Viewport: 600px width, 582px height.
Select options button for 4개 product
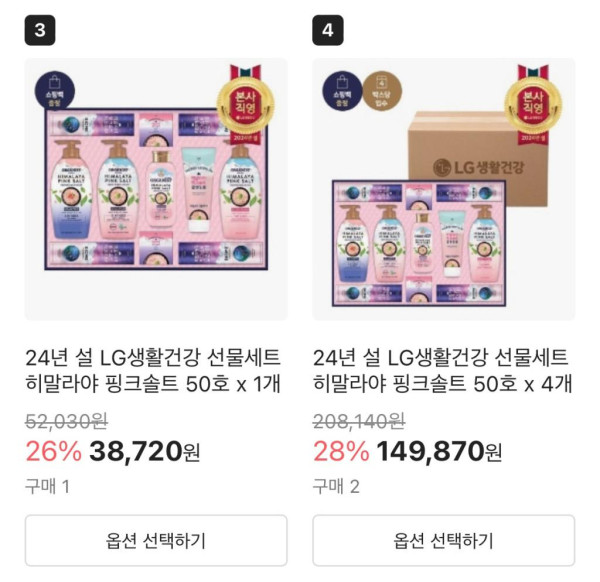pyautogui.click(x=443, y=540)
